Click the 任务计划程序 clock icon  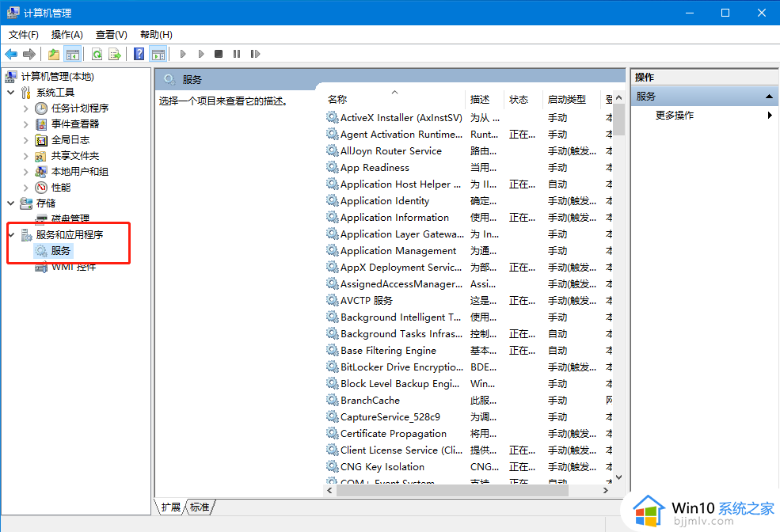pos(41,108)
